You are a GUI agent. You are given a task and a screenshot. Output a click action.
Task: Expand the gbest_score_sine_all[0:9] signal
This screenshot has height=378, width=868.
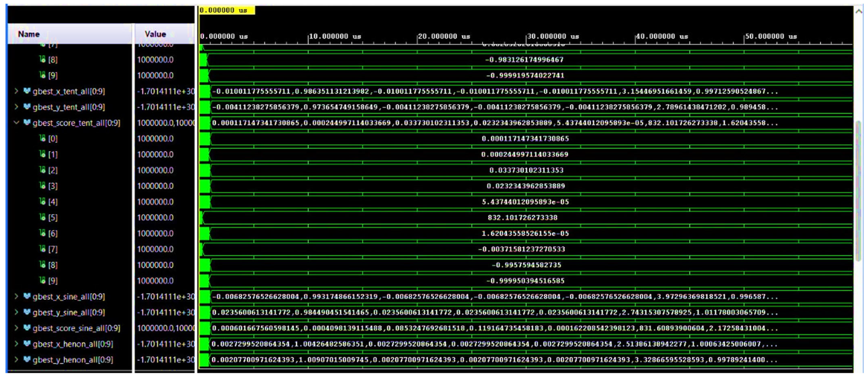(x=16, y=328)
